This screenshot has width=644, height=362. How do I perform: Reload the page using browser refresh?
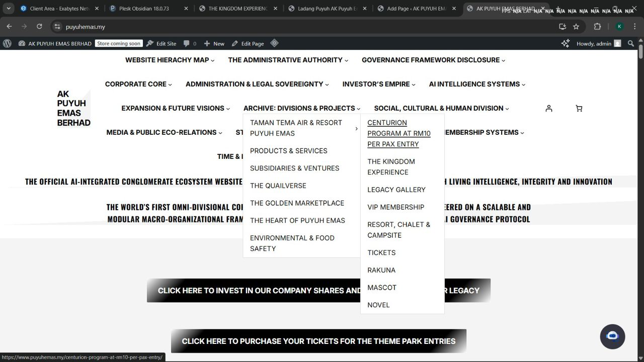tap(39, 27)
